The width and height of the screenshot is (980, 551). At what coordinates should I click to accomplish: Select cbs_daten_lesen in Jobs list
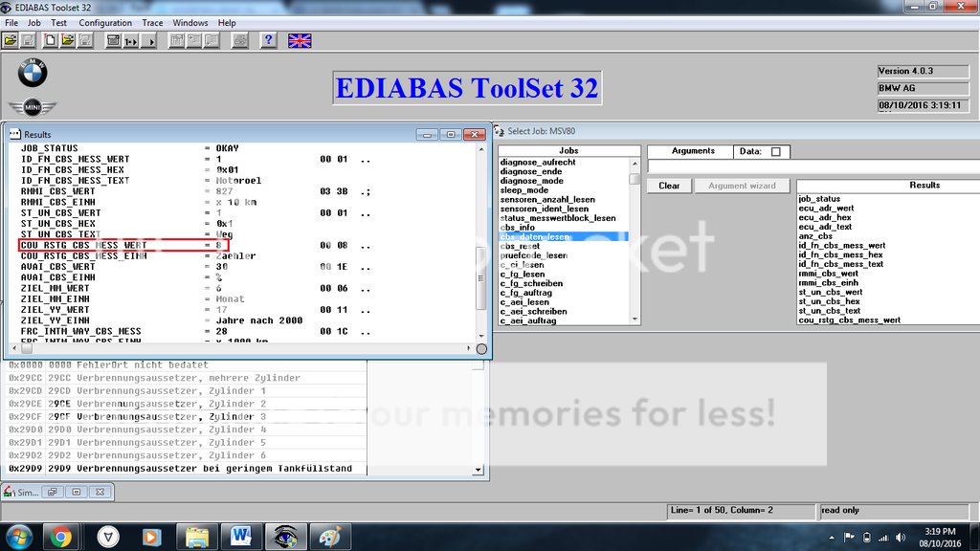tap(563, 237)
